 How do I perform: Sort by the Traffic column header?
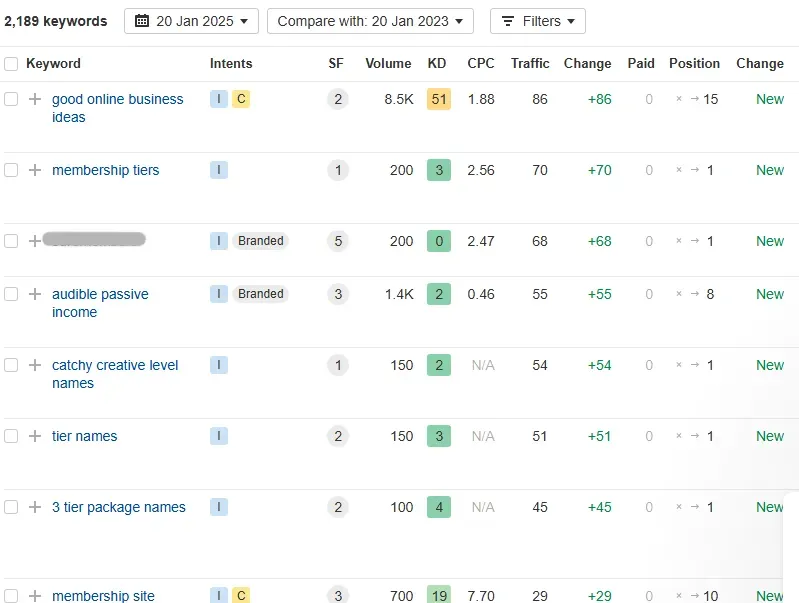(530, 63)
